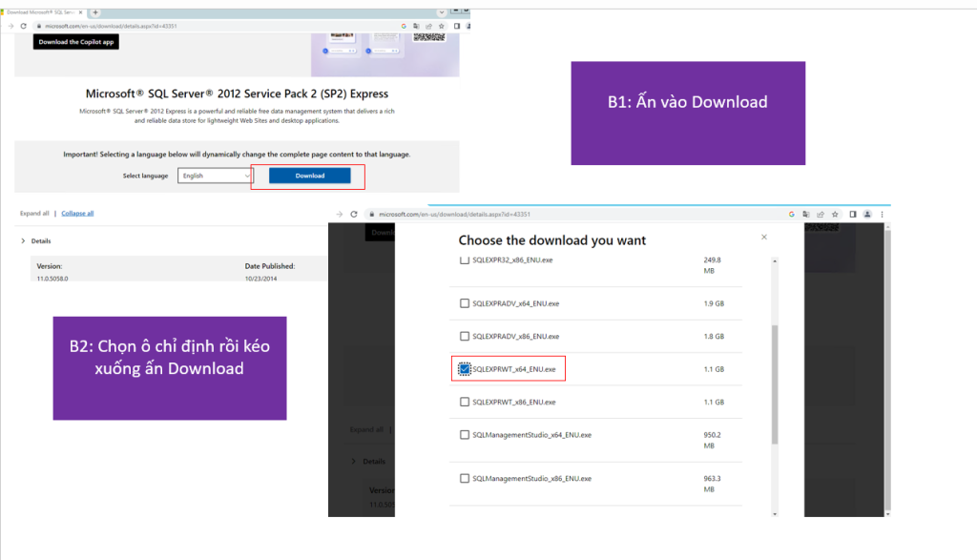
Task: Open the tab search chevron in upper browser
Action: click(441, 12)
